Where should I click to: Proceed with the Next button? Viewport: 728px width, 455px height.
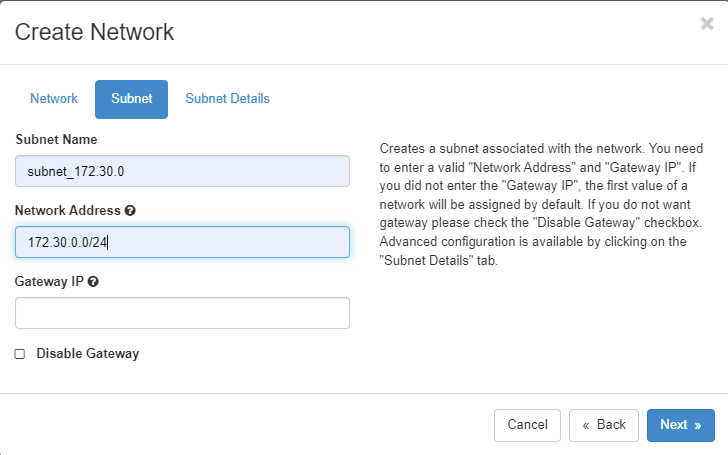(680, 425)
